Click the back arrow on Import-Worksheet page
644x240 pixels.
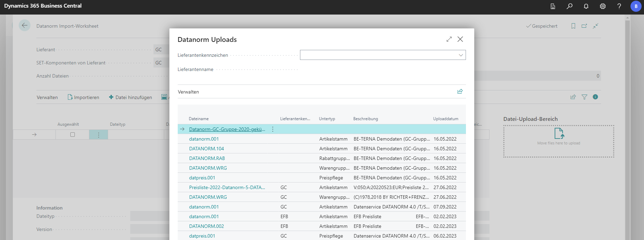[25, 26]
